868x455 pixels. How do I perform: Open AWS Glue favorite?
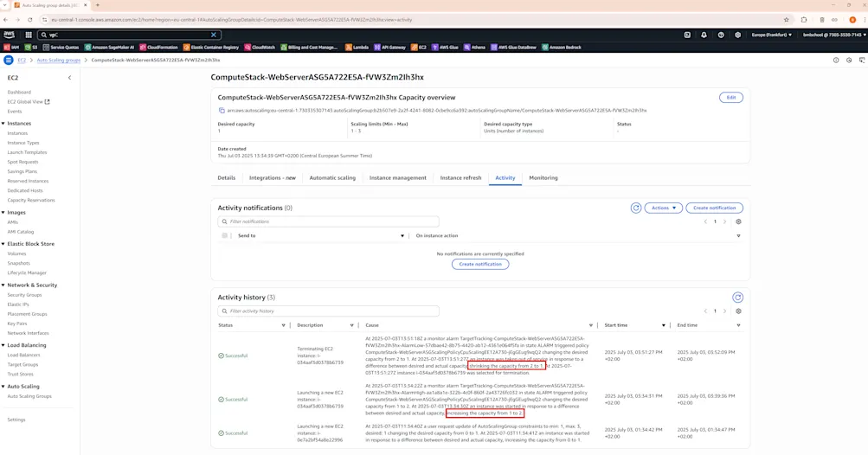pos(445,48)
